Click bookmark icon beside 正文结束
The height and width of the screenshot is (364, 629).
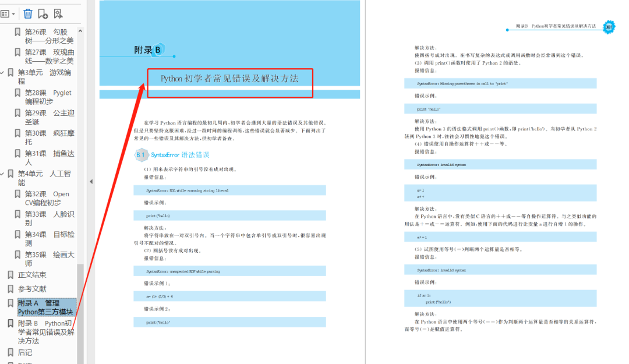click(11, 275)
